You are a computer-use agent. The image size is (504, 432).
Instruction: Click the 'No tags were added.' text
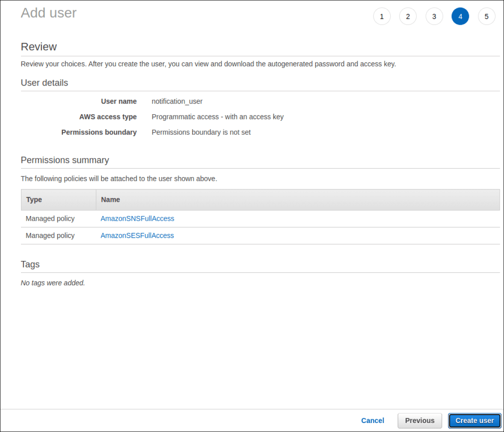(53, 283)
